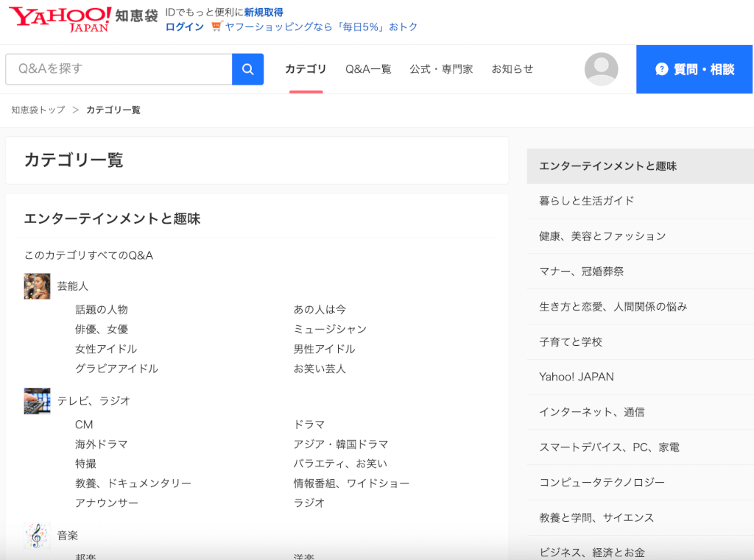Click the 質問・相談 button

click(x=694, y=68)
